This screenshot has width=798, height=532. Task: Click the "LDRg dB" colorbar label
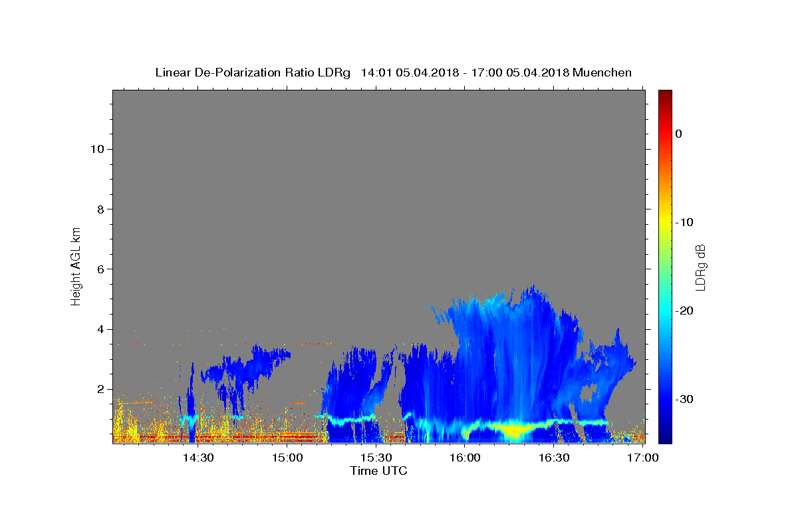(x=700, y=267)
